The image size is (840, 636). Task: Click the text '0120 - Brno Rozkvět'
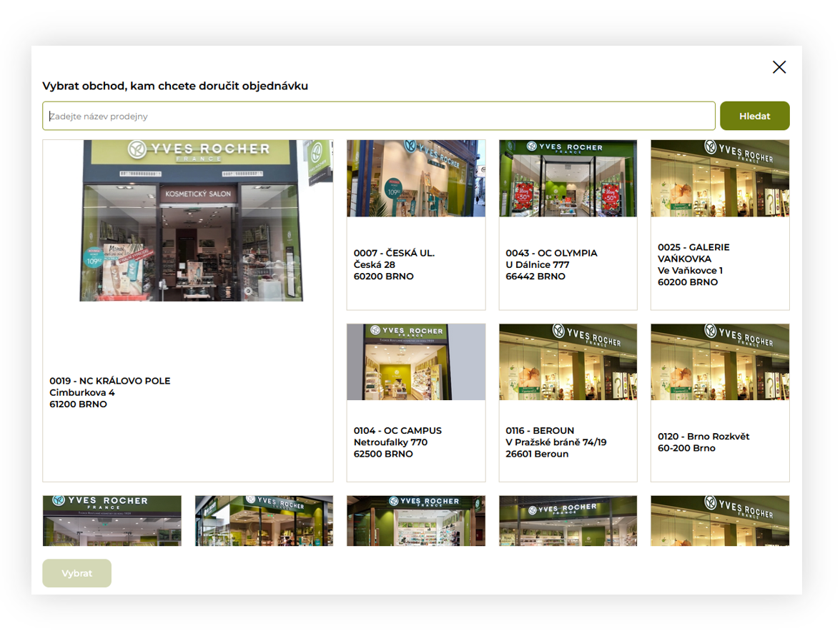(703, 437)
